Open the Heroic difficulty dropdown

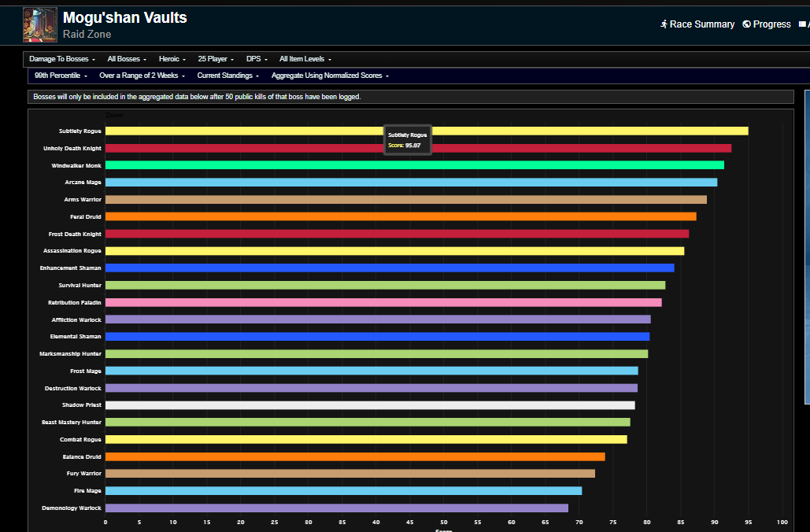click(172, 59)
